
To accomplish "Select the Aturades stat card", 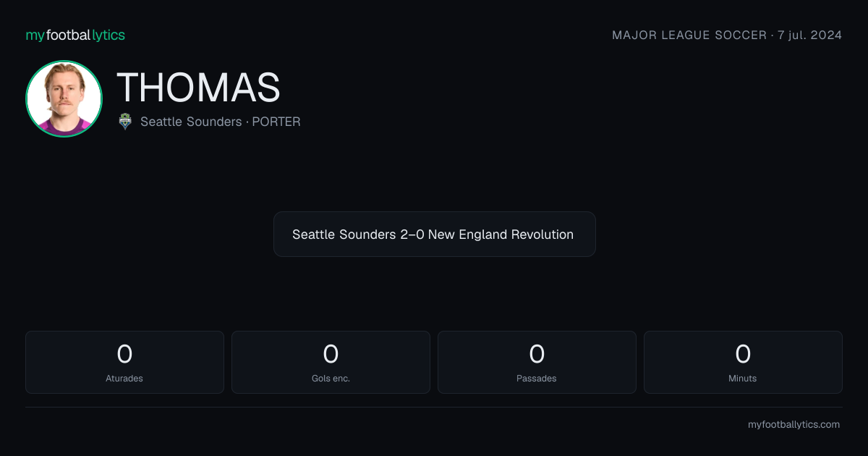I will pos(124,362).
